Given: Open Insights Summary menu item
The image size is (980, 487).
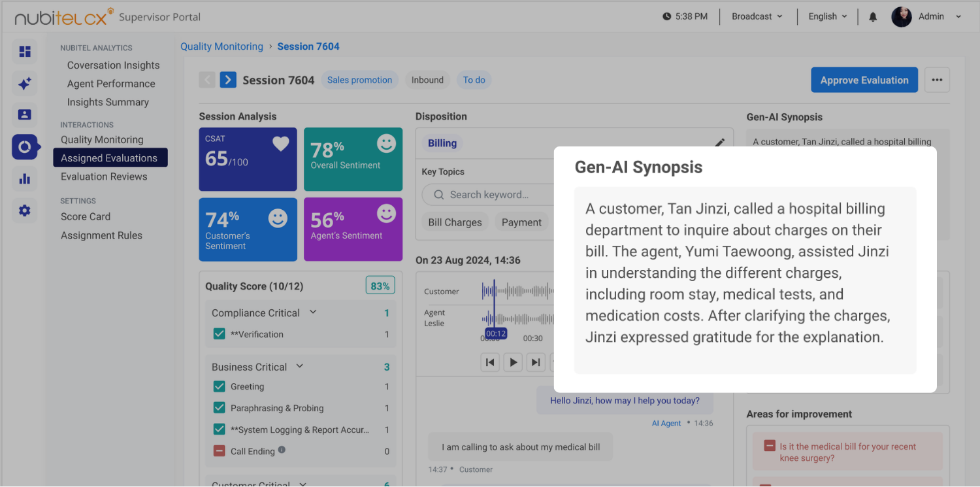Looking at the screenshot, I should (108, 102).
